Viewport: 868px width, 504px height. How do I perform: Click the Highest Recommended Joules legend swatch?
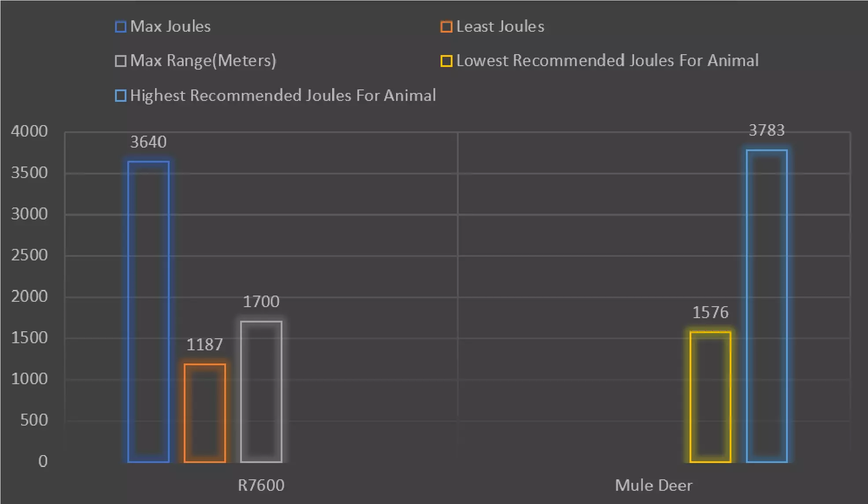click(x=120, y=96)
